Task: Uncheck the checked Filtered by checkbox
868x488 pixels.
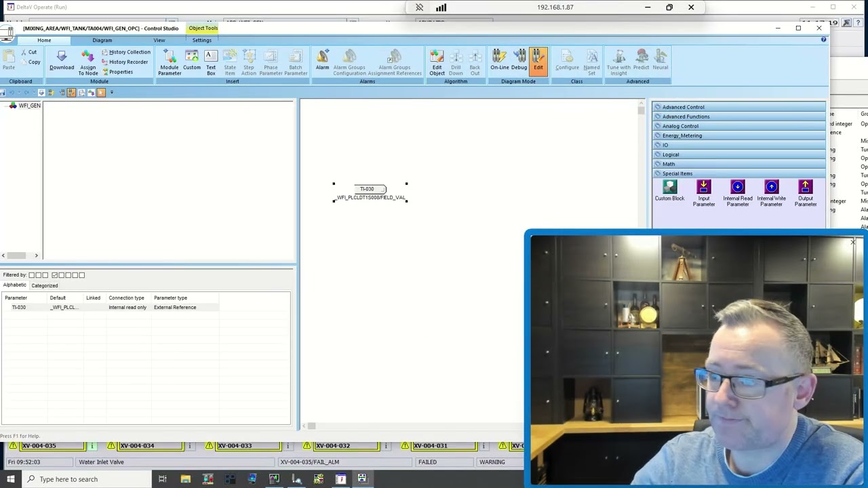Action: pos(54,275)
